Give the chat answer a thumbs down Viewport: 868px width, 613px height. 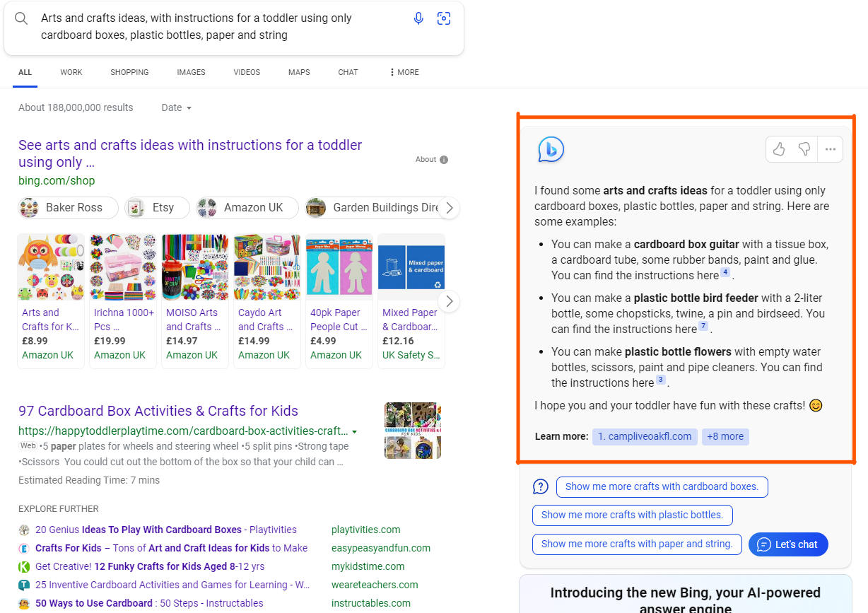[804, 149]
